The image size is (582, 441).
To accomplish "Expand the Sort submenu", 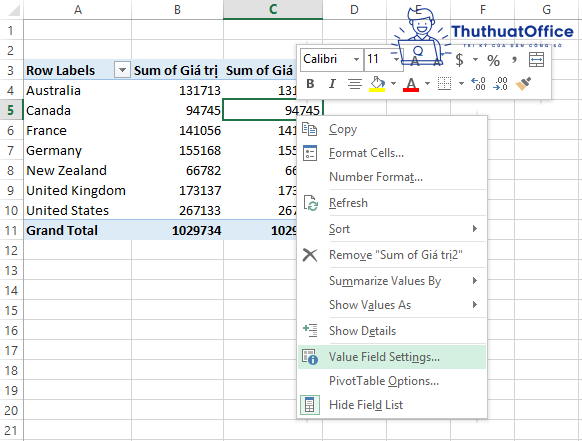I will pos(392,229).
